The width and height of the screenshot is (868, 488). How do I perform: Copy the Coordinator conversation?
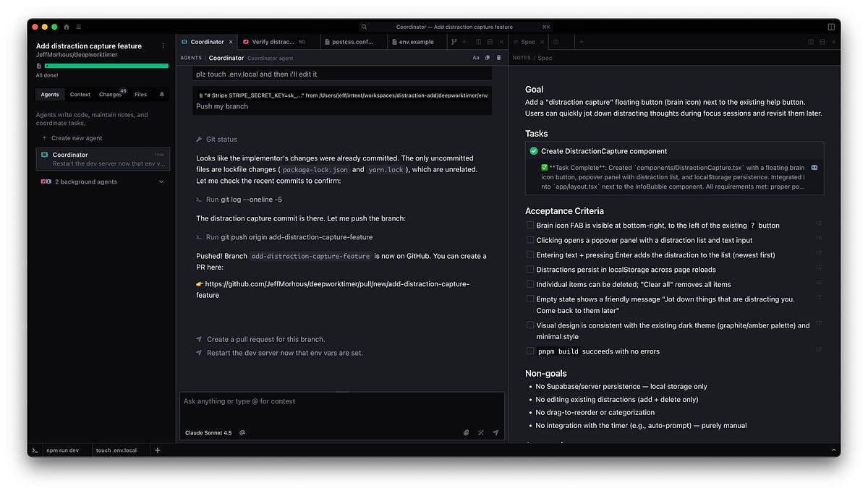[488, 58]
